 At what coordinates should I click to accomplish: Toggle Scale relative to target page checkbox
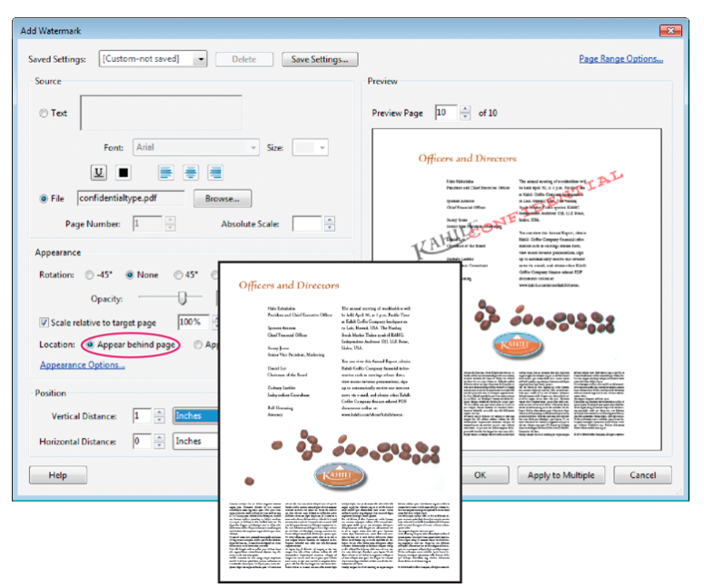pos(44,322)
